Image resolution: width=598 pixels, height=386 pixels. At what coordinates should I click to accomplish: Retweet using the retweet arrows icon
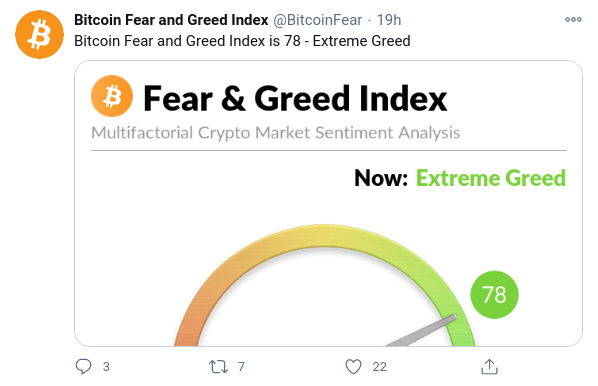coord(218,367)
